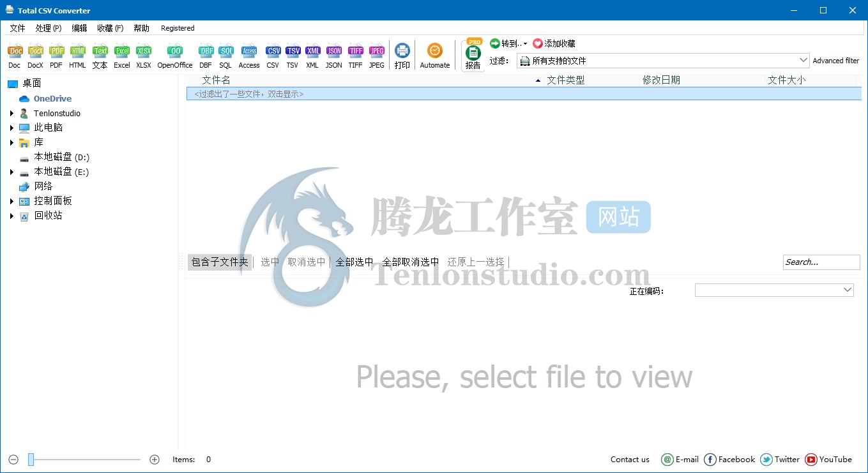Open the 报告 PRO report tool
Screen dimensions: 868x473
pyautogui.click(x=473, y=55)
